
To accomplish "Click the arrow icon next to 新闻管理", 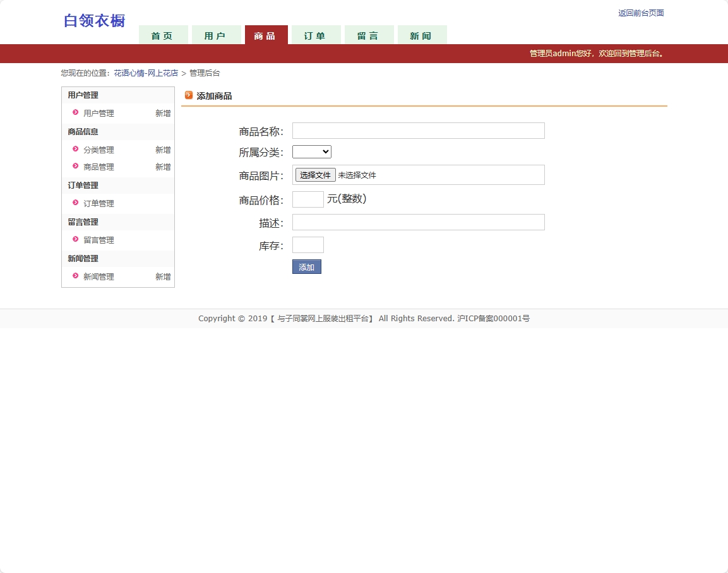I will (x=75, y=276).
